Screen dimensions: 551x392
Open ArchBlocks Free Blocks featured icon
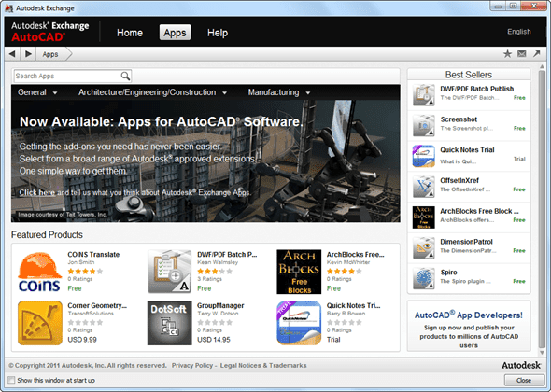click(x=299, y=272)
